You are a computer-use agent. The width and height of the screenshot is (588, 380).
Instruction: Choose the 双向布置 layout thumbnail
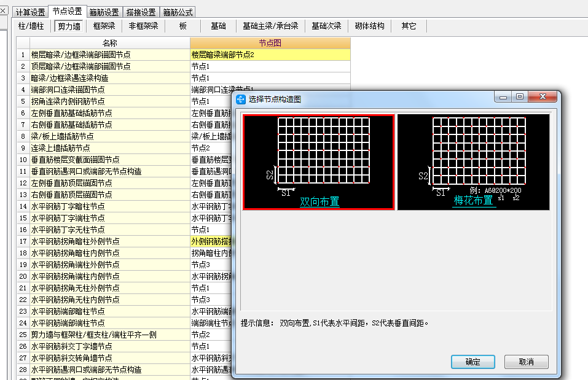pyautogui.click(x=318, y=162)
